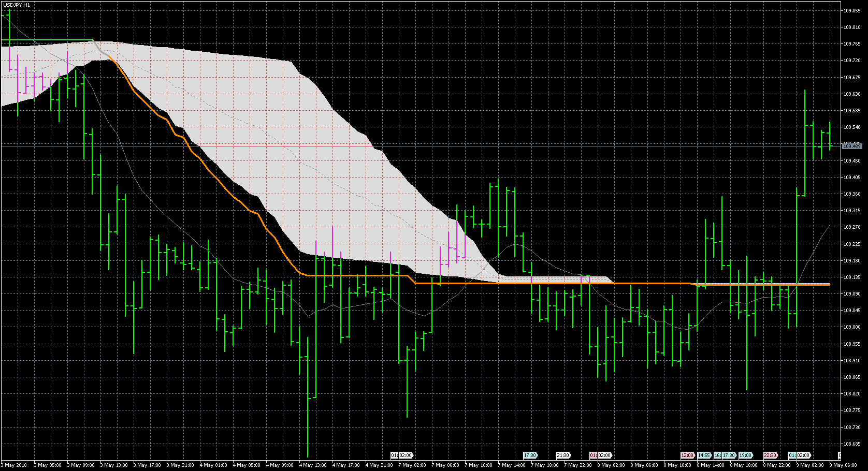The height and width of the screenshot is (471, 868).
Task: Click the 3 May 17:00 time label
Action: (x=147, y=465)
